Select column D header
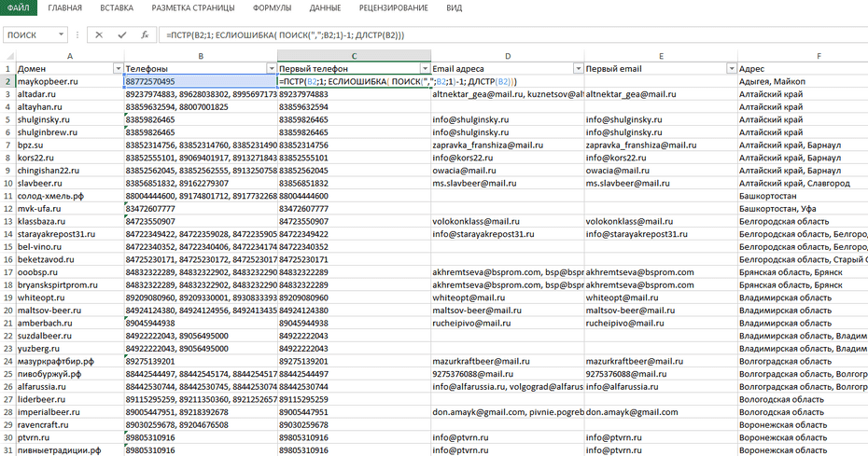 (508, 56)
